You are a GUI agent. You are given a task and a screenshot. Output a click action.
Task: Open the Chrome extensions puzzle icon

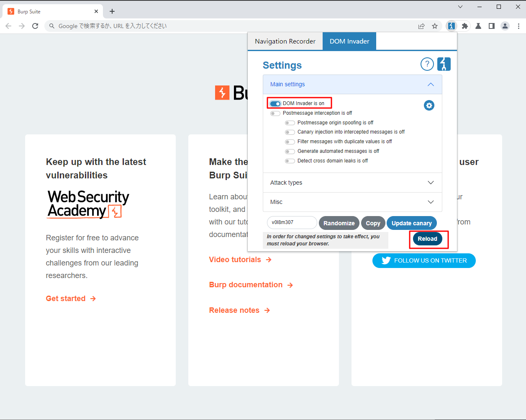click(x=465, y=26)
